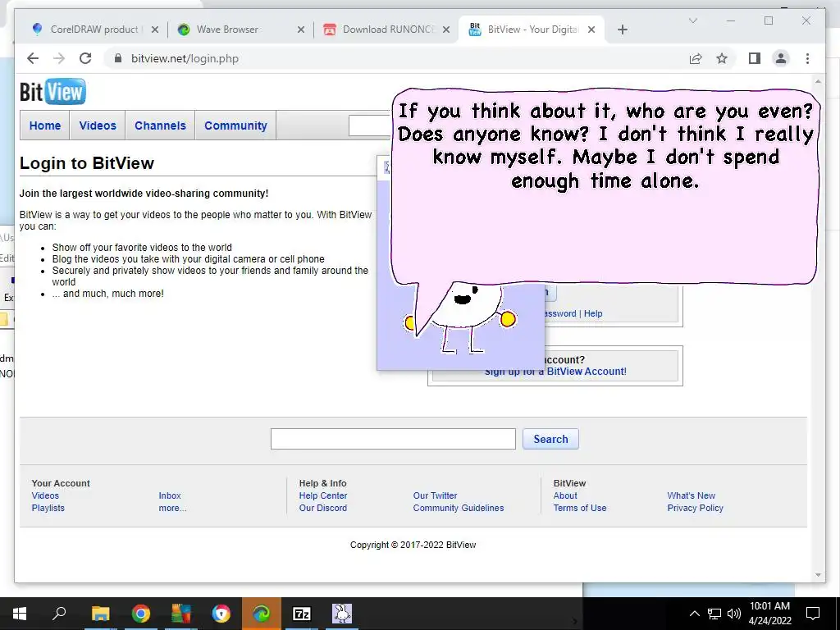Click the address bar URL bitview.net/login.php
The height and width of the screenshot is (630, 840).
185,58
